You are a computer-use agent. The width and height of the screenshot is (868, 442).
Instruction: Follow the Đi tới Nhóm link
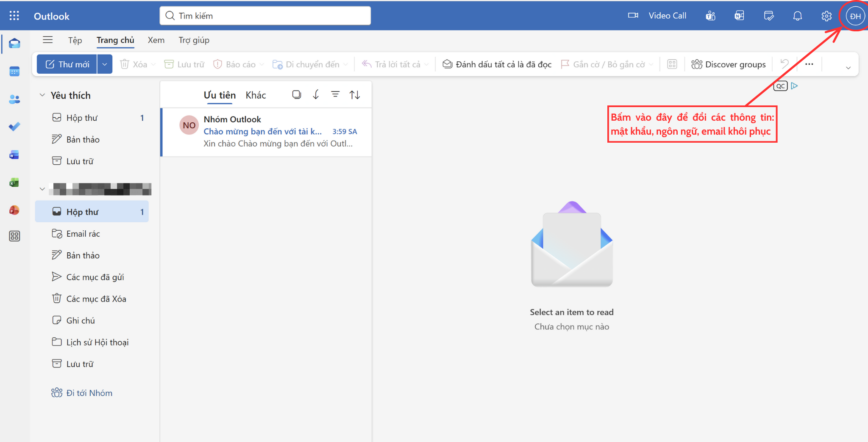pyautogui.click(x=89, y=393)
